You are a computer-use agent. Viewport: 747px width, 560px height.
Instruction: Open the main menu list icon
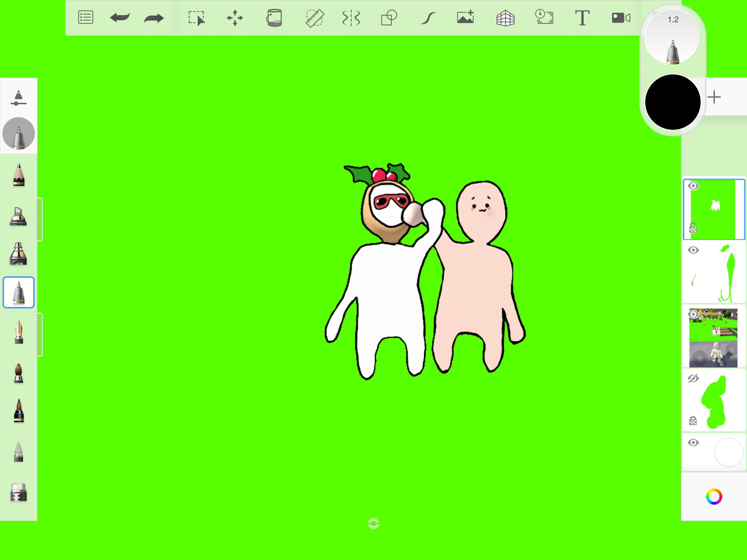coord(86,17)
